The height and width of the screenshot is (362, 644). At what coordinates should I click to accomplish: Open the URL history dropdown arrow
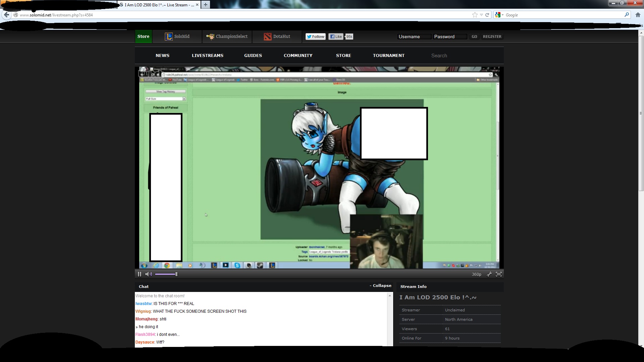pyautogui.click(x=481, y=15)
